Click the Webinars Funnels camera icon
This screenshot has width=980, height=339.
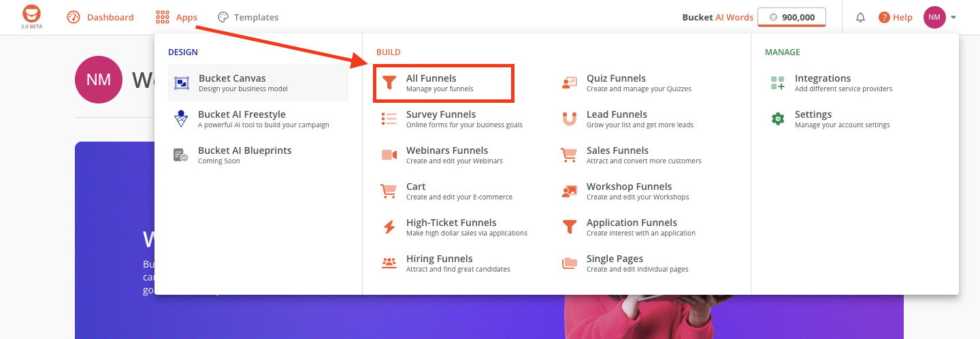(x=389, y=155)
